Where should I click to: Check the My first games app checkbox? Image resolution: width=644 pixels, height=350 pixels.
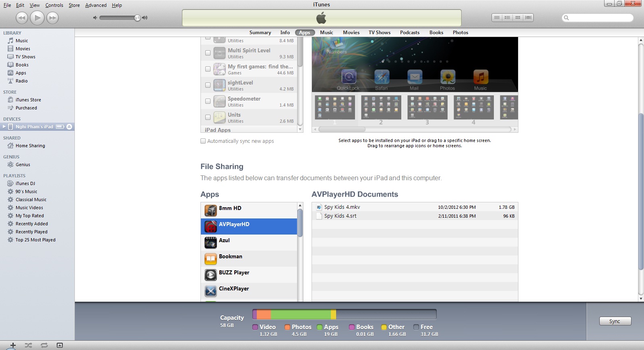pyautogui.click(x=208, y=69)
